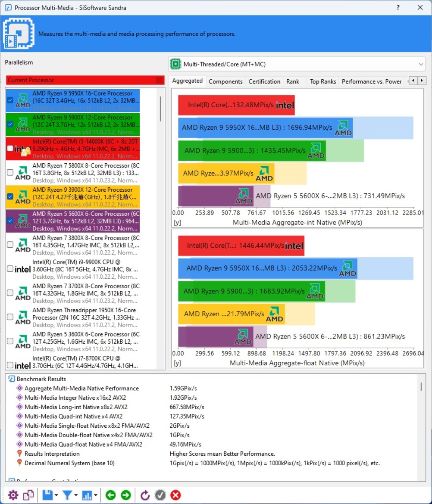The width and height of the screenshot is (432, 504).
Task: Click the refresh benchmark icon
Action: point(145,495)
